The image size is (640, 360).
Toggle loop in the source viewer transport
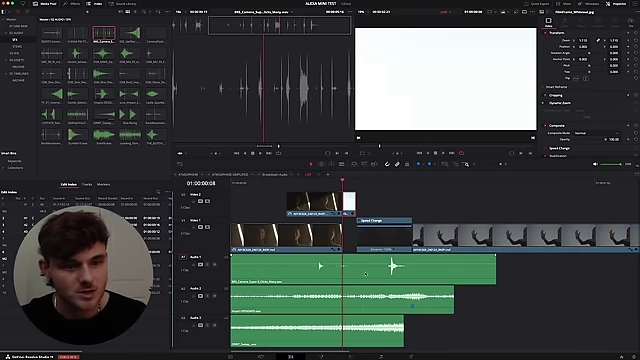pyautogui.click(x=278, y=153)
